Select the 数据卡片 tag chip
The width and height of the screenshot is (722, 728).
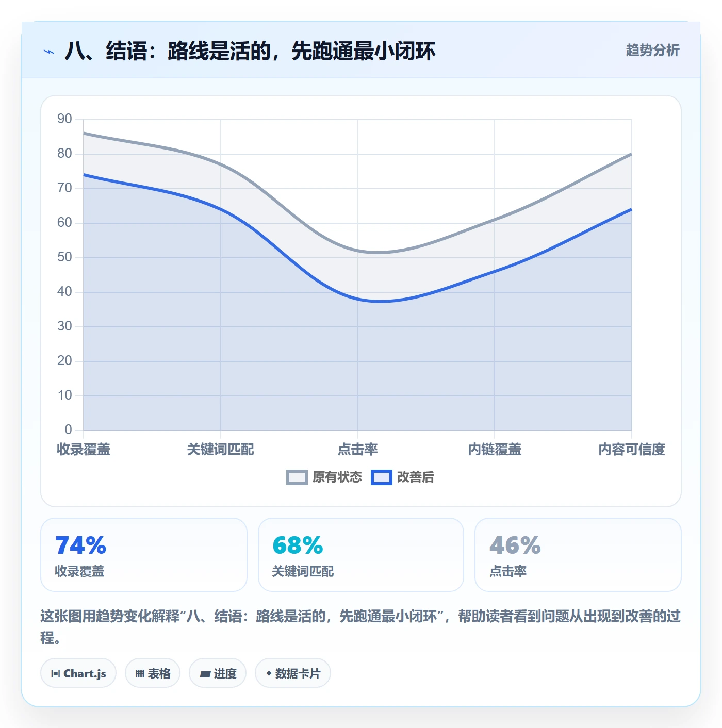click(293, 673)
